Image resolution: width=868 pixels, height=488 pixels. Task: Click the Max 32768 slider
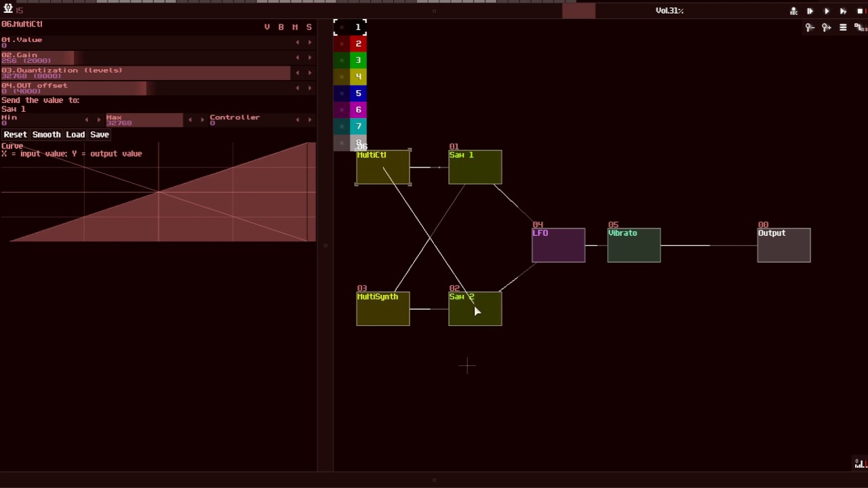(144, 120)
